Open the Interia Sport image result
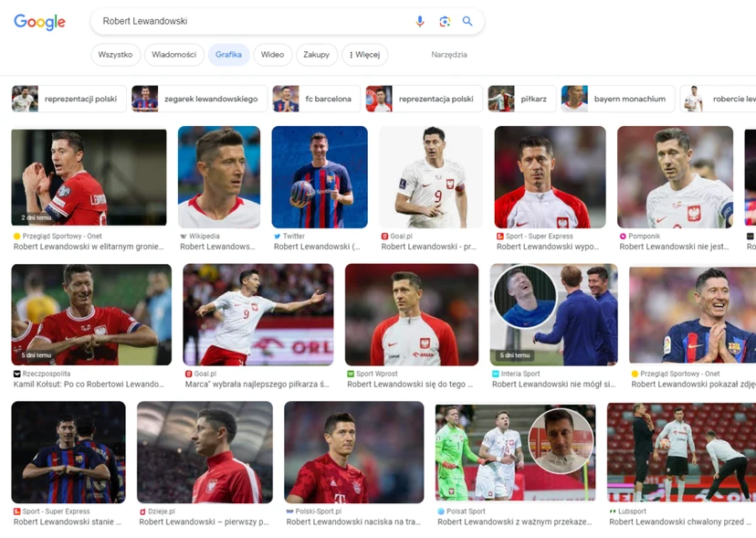This screenshot has height=538, width=756. pos(554,314)
